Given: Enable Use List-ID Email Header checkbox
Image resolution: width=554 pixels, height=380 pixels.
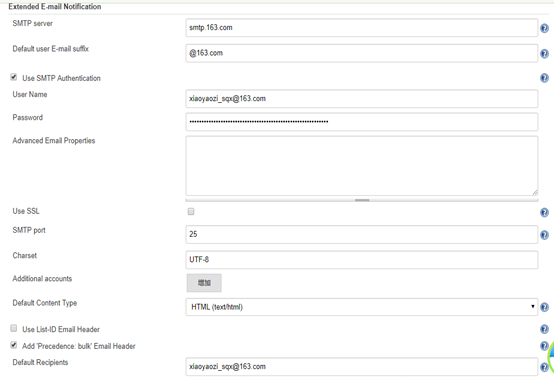Looking at the screenshot, I should pos(13,328).
